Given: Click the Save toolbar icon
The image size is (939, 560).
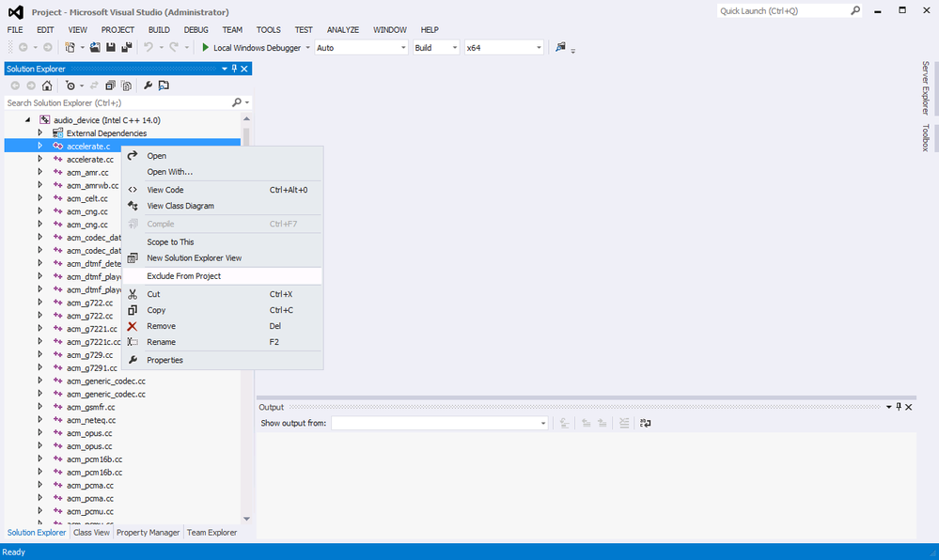Looking at the screenshot, I should coord(111,47).
